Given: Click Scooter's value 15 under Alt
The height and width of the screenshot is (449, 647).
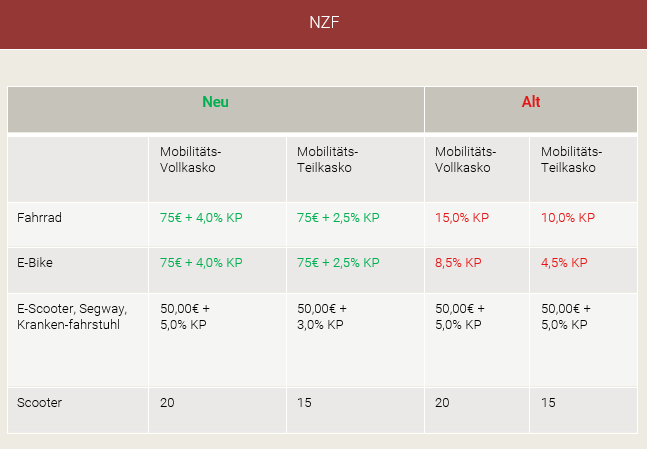Looking at the screenshot, I should pyautogui.click(x=548, y=402).
